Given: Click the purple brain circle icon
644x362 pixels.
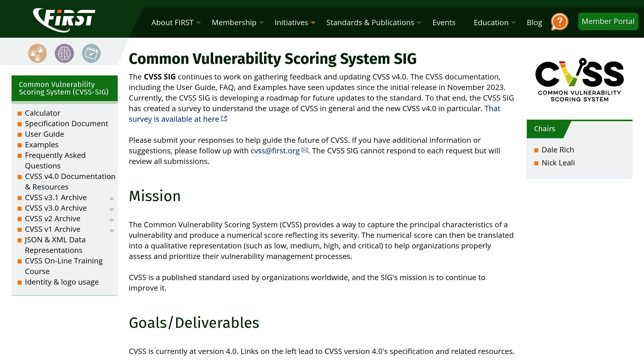Looking at the screenshot, I should coord(64,53).
